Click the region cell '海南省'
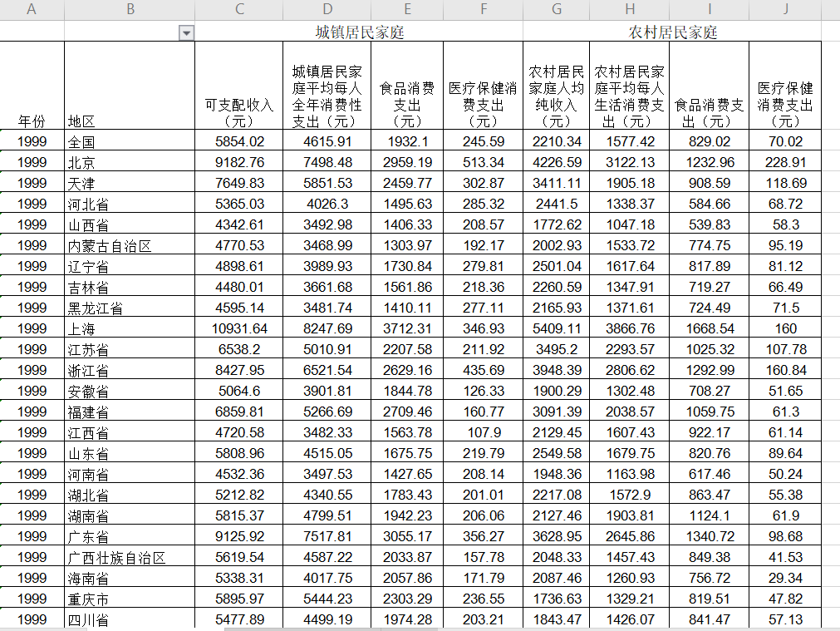Viewport: 840px width, 631px height. pos(130,578)
